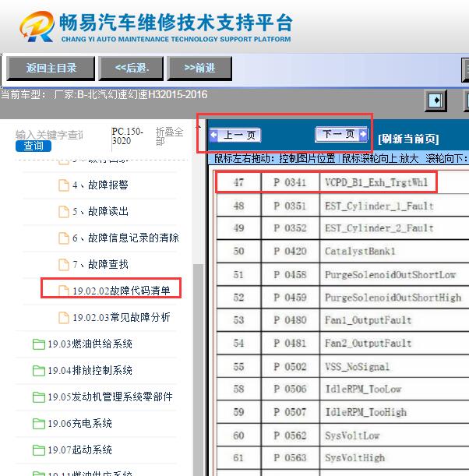This screenshot has width=469, height=476.
Task: Click the EST_Cylinder_2_Fault description
Action: click(379, 228)
